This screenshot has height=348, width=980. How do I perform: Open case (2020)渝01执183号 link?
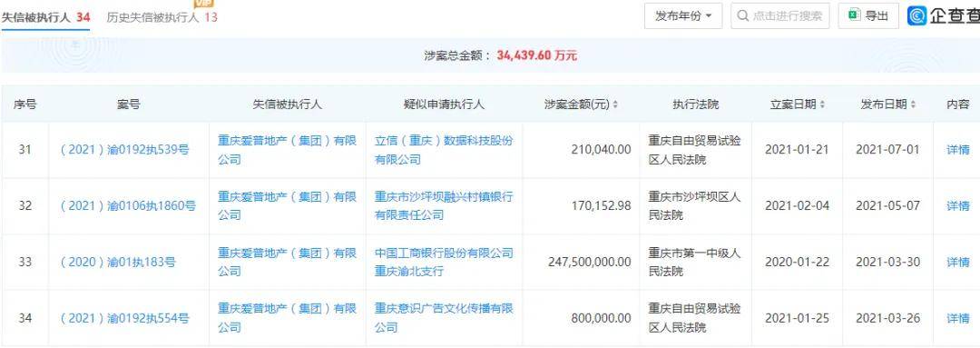pos(117,263)
